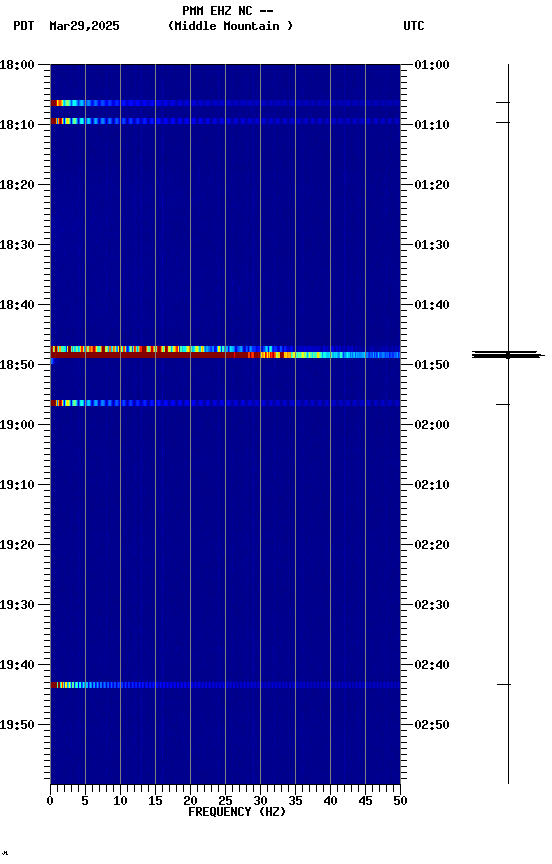Click the "UTC" timezone label
This screenshot has width=552, height=864.
click(414, 26)
